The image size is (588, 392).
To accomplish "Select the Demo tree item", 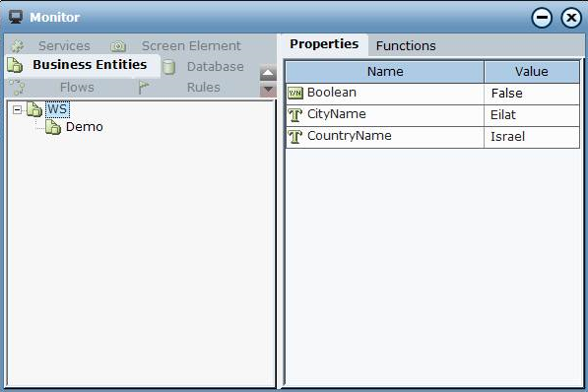I will pyautogui.click(x=84, y=127).
